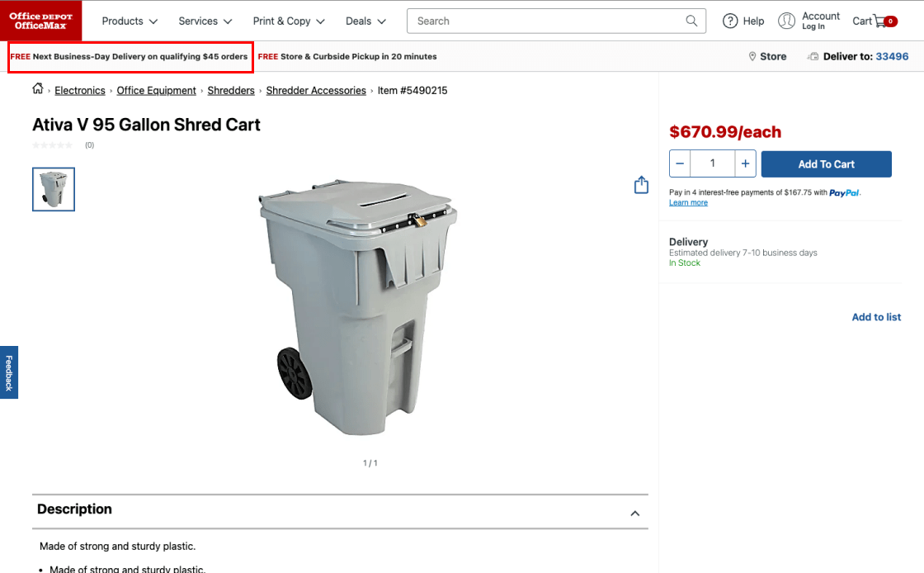Click the In Stock status text
This screenshot has width=924, height=573.
tap(685, 263)
